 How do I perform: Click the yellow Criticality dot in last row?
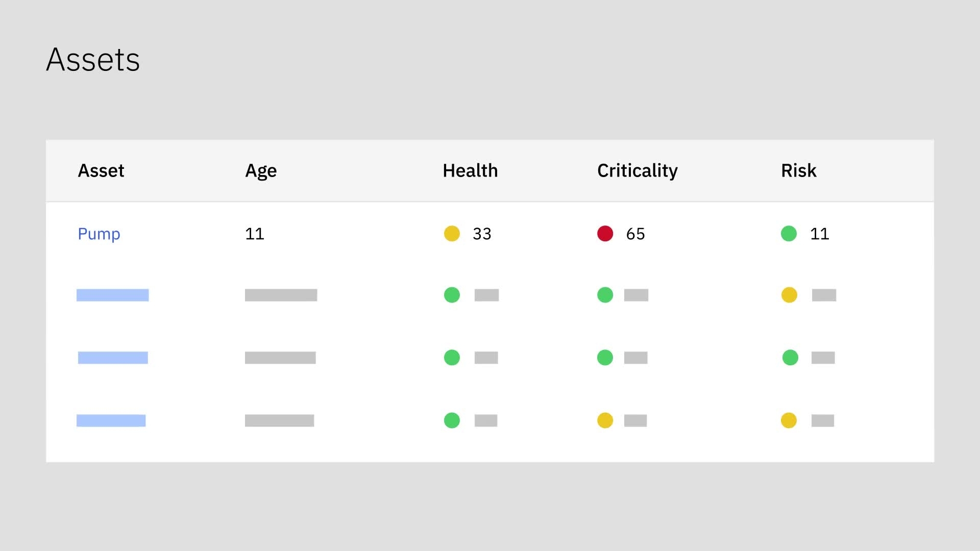605,420
